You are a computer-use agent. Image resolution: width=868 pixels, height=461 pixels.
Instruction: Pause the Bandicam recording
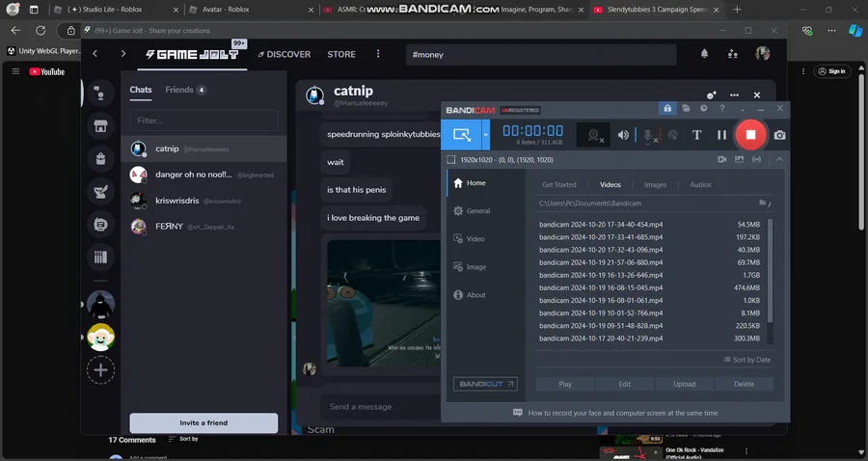(x=721, y=134)
